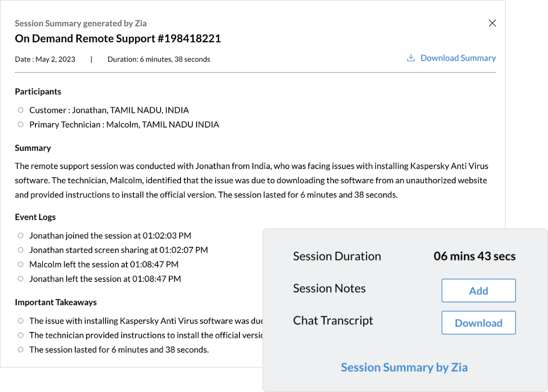The image size is (548, 392).
Task: Select the Primary Technician Malcolm bullet
Action: pyautogui.click(x=21, y=124)
